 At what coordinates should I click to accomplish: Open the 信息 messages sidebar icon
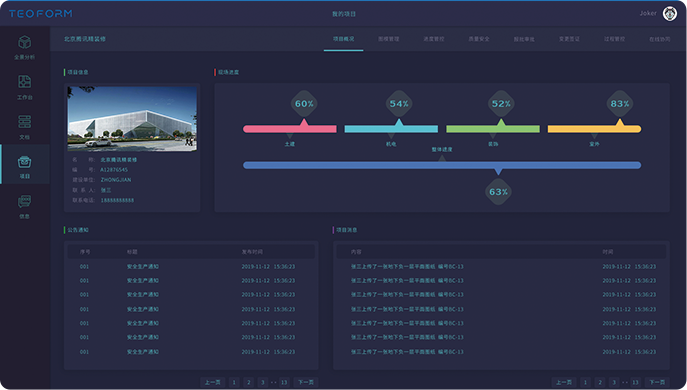pos(25,202)
